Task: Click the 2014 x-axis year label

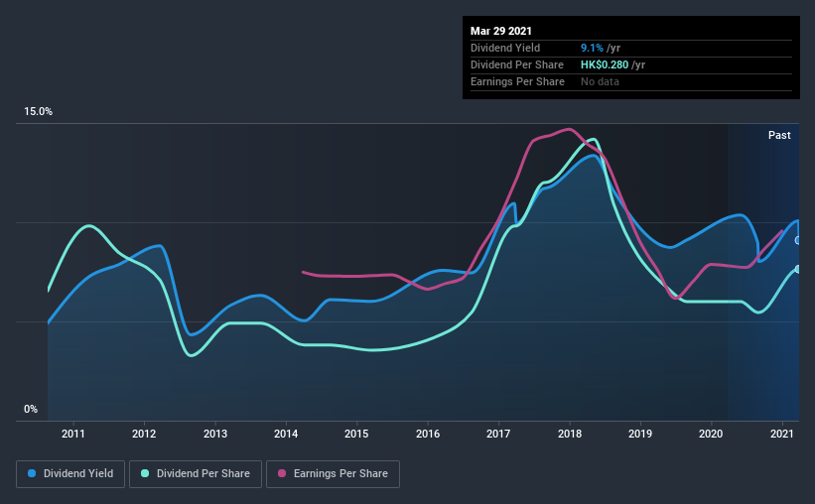Action: point(286,434)
